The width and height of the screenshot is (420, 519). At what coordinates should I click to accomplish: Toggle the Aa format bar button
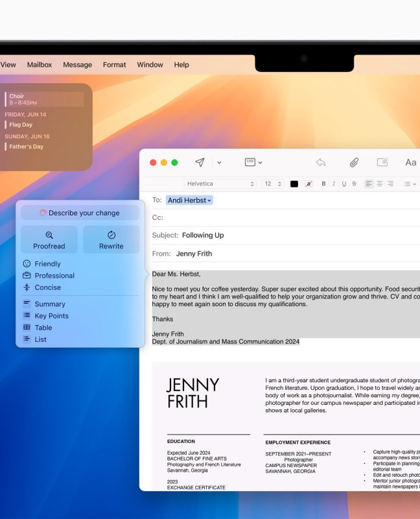(x=411, y=162)
